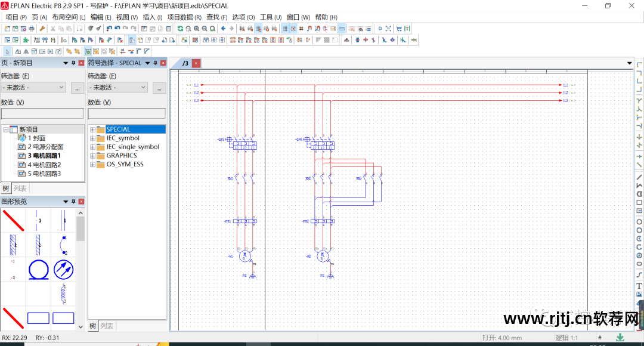This screenshot has width=644, height=346.
Task: Click the symbol filter browse button
Action: 159,88
